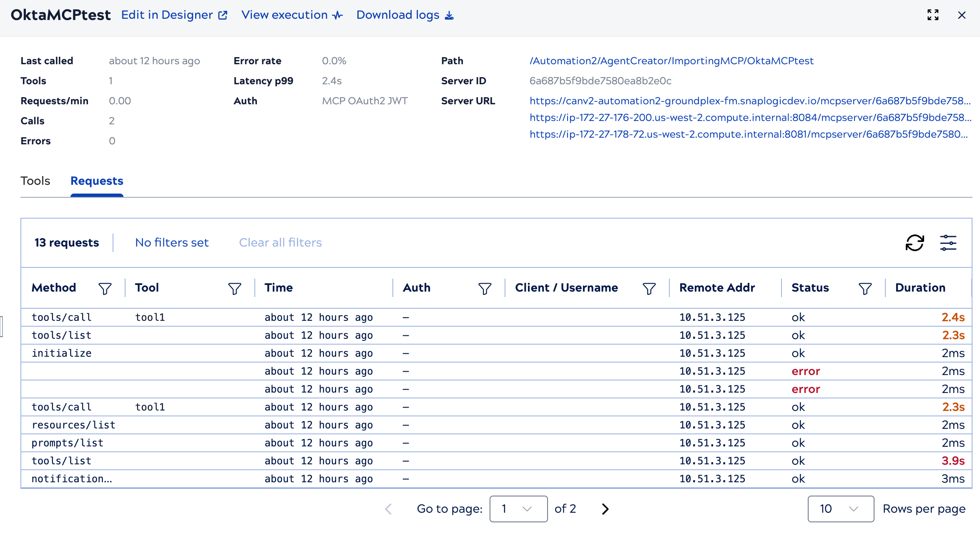Select the tools/call row with 2.4s duration

click(496, 317)
